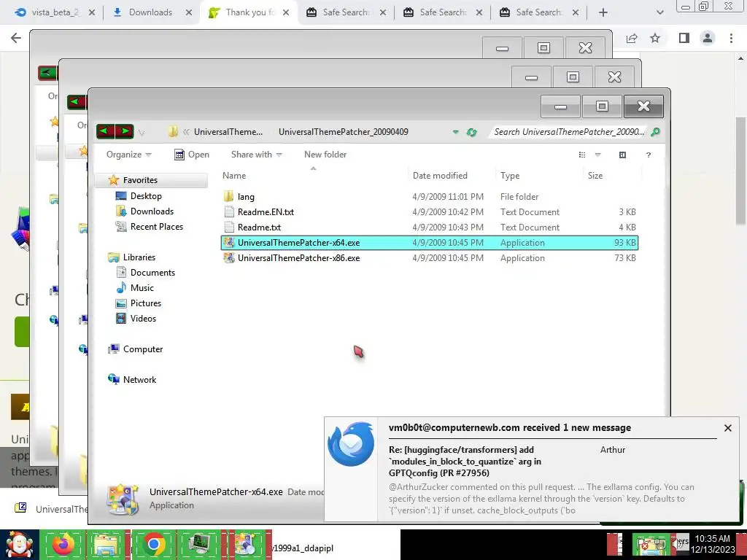Open the Music library

point(142,287)
